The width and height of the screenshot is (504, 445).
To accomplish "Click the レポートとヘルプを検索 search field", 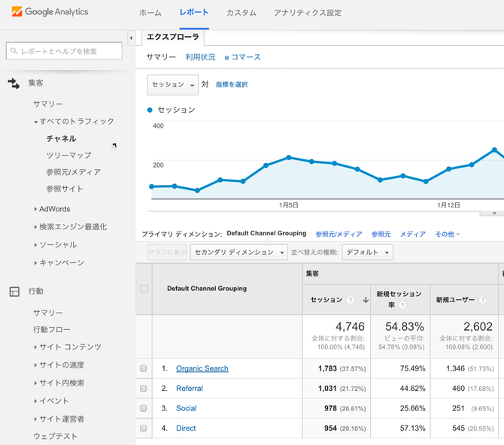I will pyautogui.click(x=64, y=50).
